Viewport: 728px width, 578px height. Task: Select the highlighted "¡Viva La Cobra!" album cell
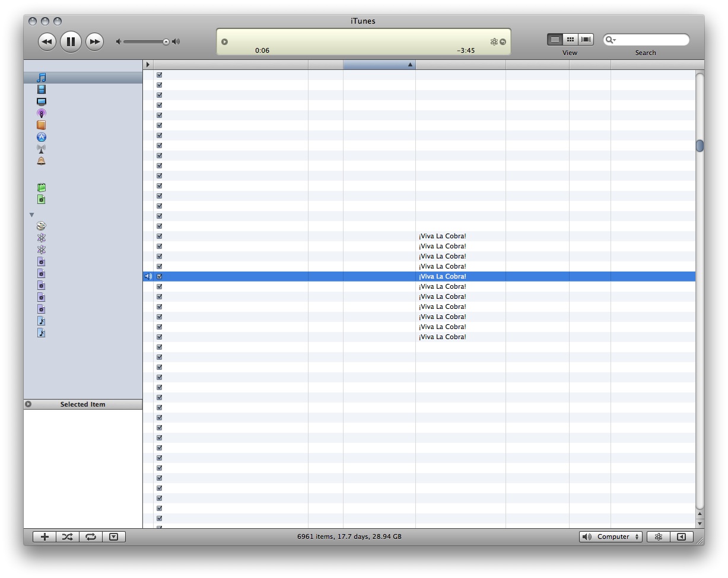(460, 276)
